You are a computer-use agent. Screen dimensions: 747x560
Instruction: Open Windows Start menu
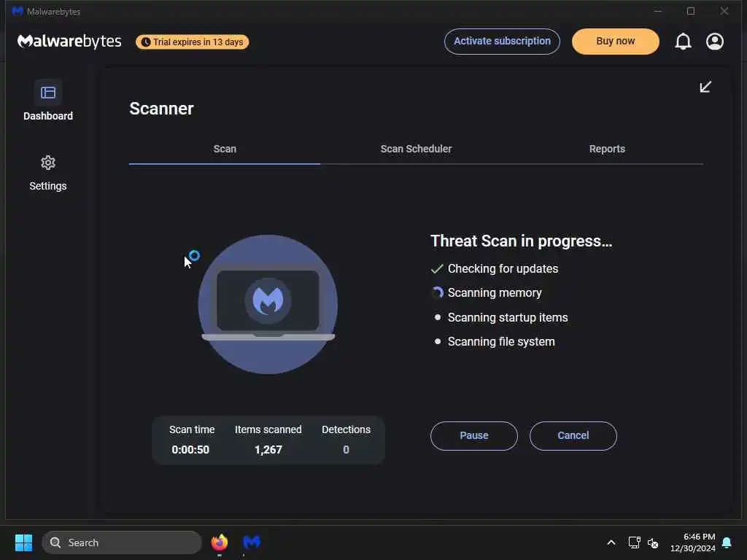point(24,542)
